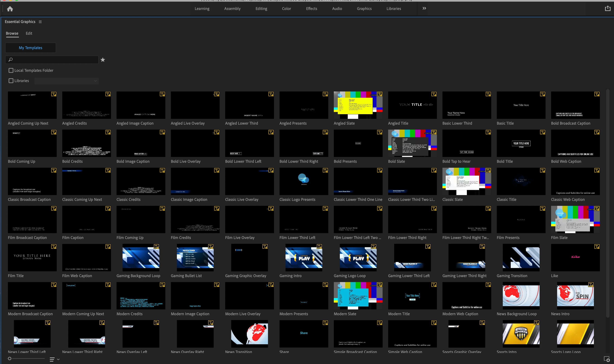The height and width of the screenshot is (364, 614).
Task: Select the News Intro template thumbnail
Action: (x=575, y=295)
